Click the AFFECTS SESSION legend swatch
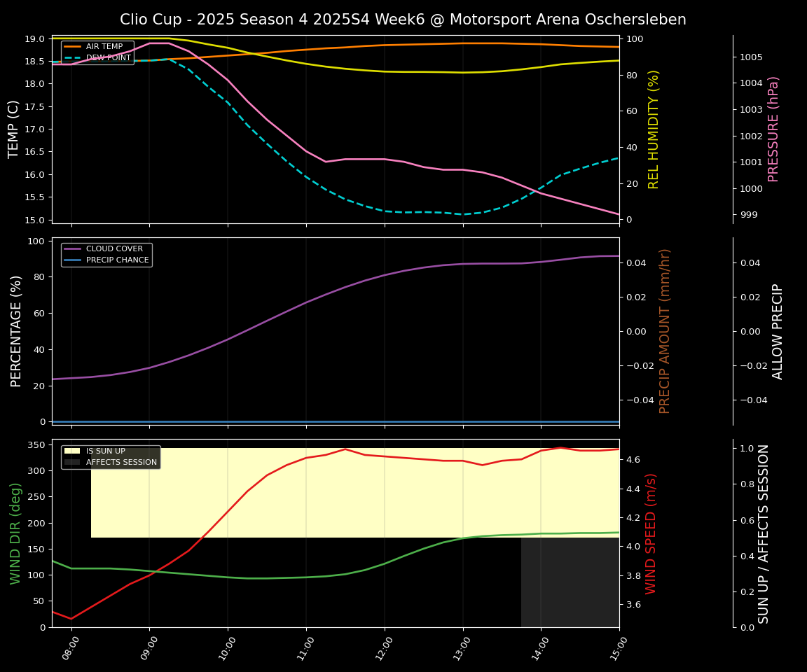This screenshot has height=672, width=807. (x=73, y=463)
